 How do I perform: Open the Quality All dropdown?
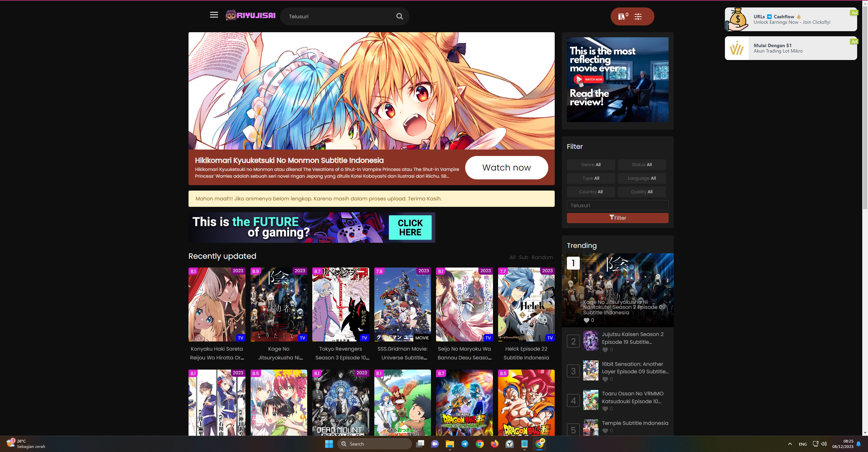(642, 192)
